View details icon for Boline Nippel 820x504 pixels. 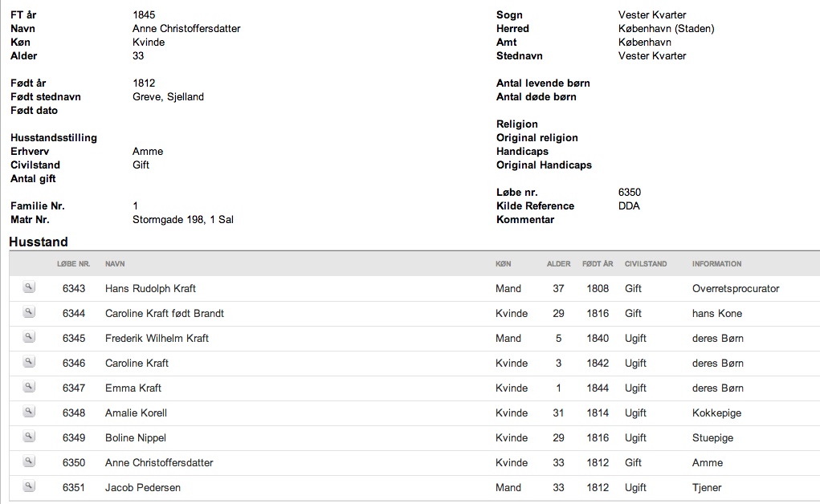(29, 437)
